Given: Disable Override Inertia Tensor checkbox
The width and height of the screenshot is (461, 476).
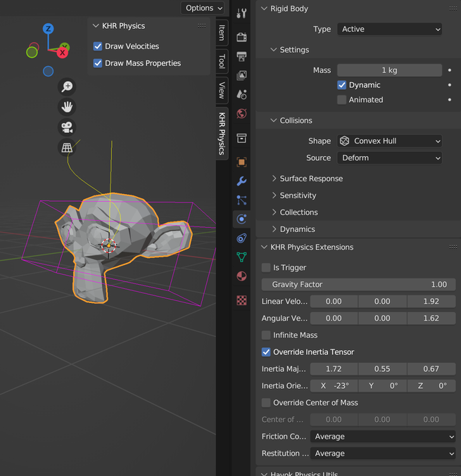Looking at the screenshot, I should (x=266, y=352).
